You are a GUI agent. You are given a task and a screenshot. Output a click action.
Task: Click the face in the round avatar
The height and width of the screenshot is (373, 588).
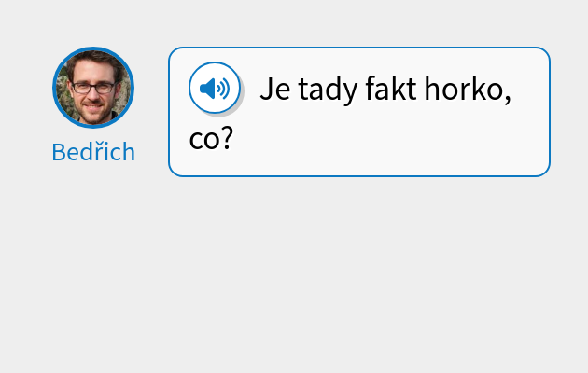tap(93, 93)
